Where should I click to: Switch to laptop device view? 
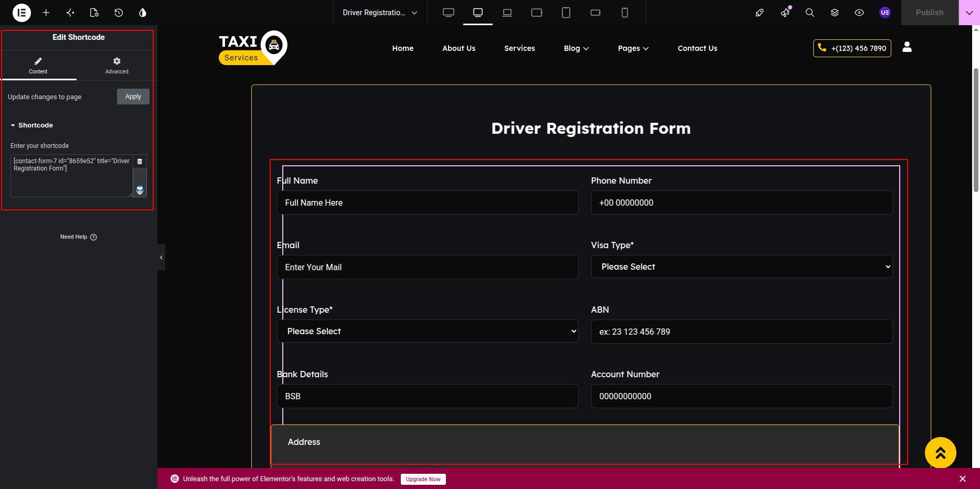[507, 13]
